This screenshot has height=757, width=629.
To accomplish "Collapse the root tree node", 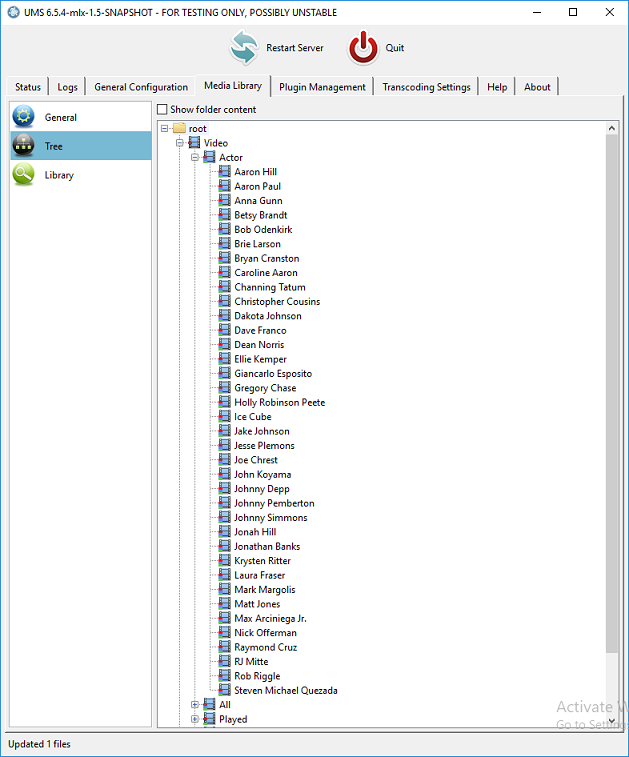I will point(164,128).
